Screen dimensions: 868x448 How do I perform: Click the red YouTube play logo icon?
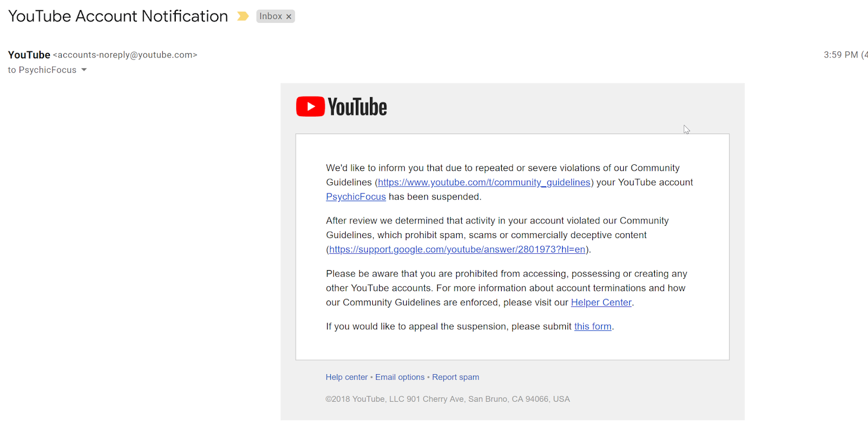coord(310,106)
